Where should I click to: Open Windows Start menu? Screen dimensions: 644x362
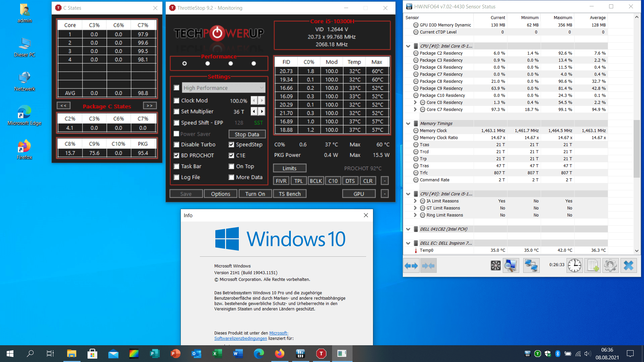click(x=10, y=354)
